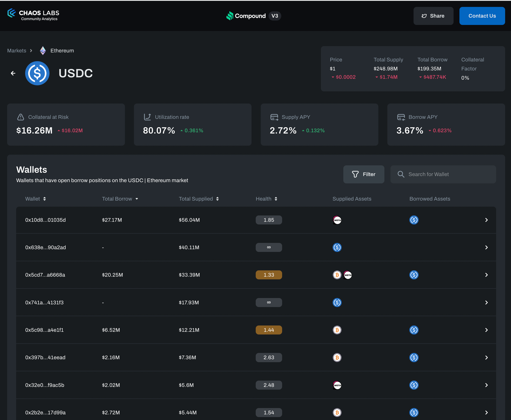This screenshot has width=511, height=420.
Task: Click WETH supplied asset icon for 0x10d8...01035d
Action: (337, 220)
